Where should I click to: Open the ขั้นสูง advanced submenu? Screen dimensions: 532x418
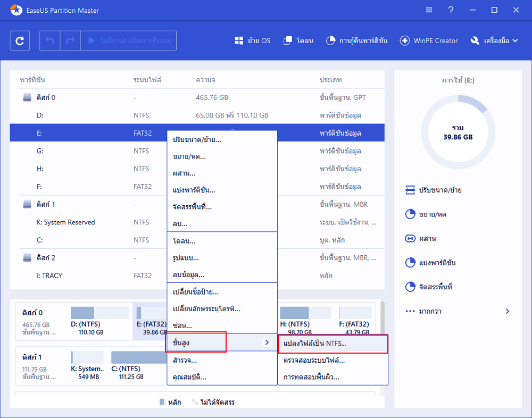click(222, 342)
